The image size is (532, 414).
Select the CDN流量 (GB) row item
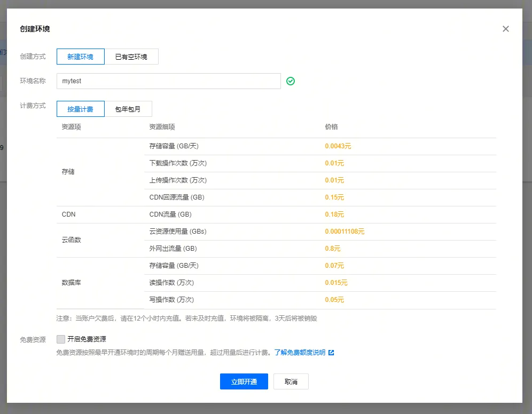(170, 214)
